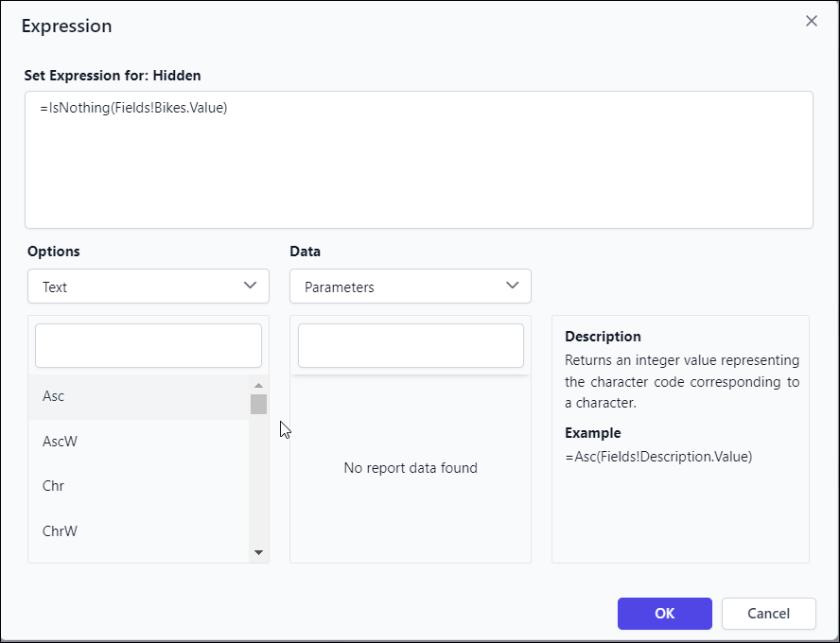This screenshot has width=840, height=643.
Task: Confirm the expression with OK
Action: (664, 613)
